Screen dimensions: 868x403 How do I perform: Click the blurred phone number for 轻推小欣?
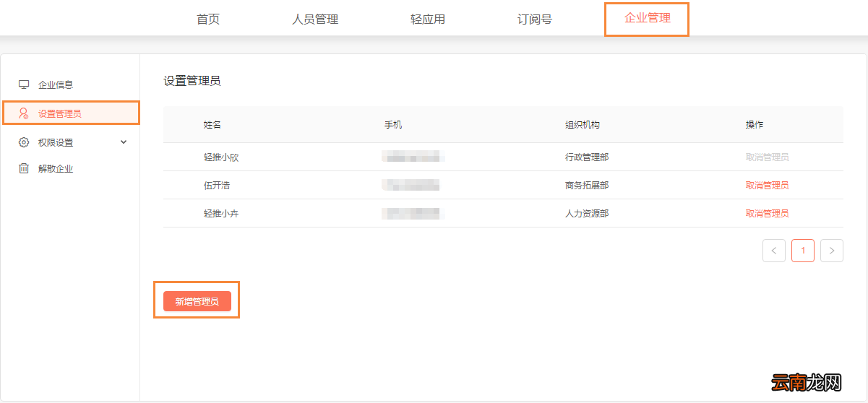pos(412,157)
